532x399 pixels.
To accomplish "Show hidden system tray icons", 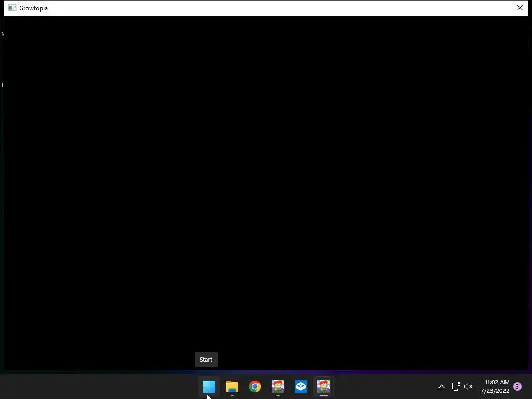I will pyautogui.click(x=442, y=387).
